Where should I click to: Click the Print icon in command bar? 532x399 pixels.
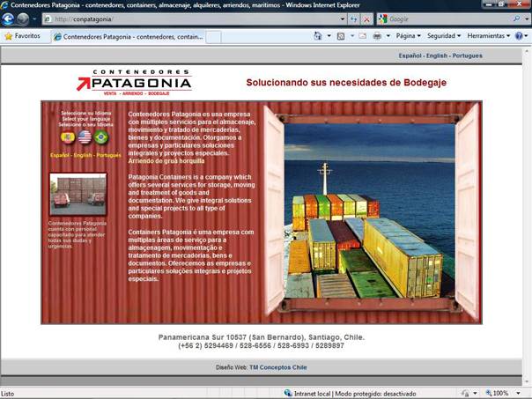[x=377, y=36]
